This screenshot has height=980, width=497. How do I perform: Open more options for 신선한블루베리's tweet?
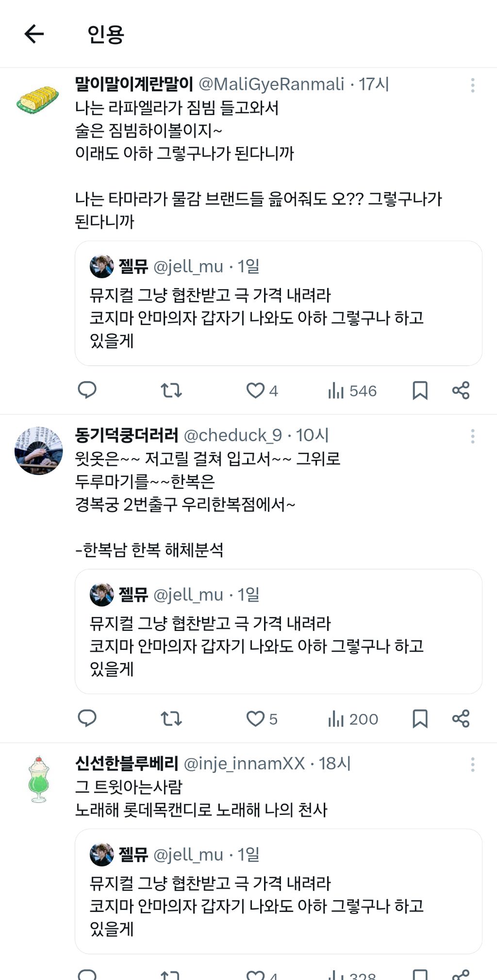[472, 764]
